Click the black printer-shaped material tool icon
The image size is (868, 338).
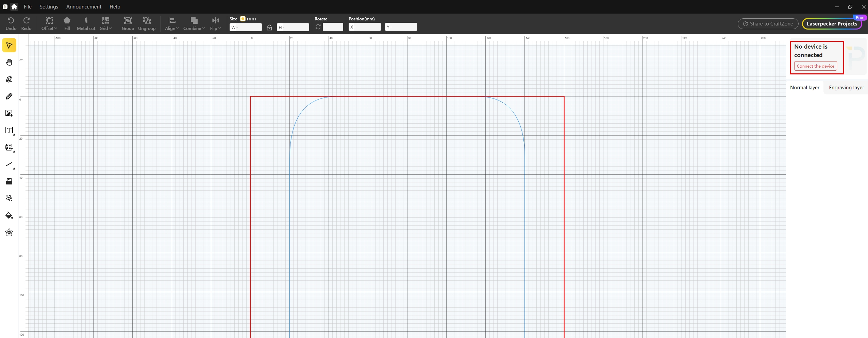point(9,181)
